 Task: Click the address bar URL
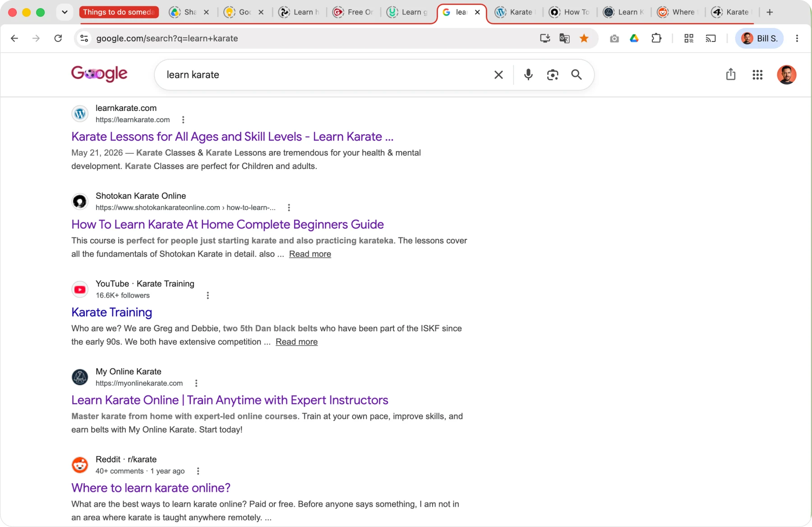[x=167, y=38]
